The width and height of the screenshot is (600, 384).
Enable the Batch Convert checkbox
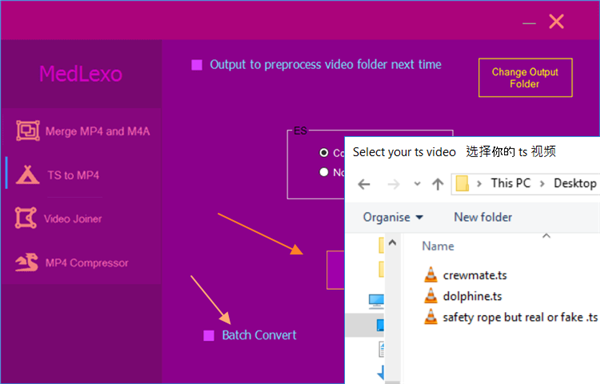[209, 335]
